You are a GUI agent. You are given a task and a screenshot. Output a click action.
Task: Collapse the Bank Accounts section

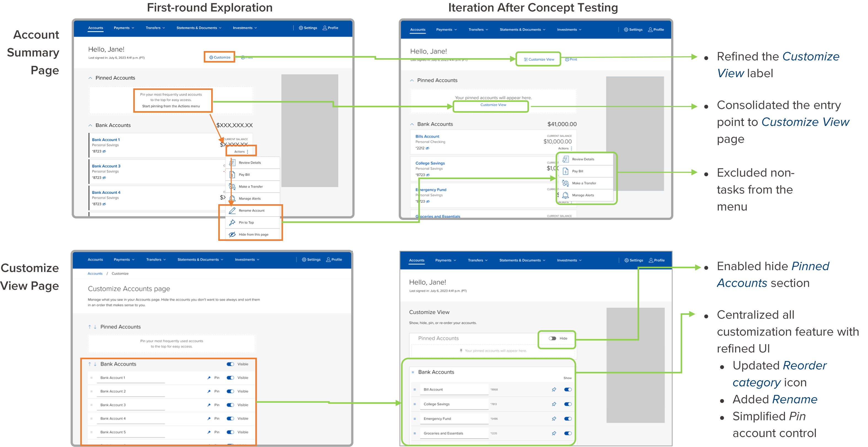click(90, 125)
